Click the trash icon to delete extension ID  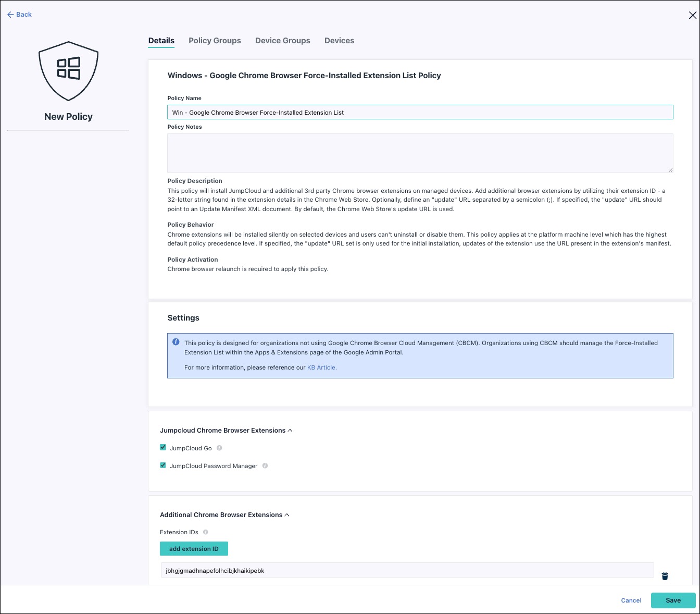point(665,576)
